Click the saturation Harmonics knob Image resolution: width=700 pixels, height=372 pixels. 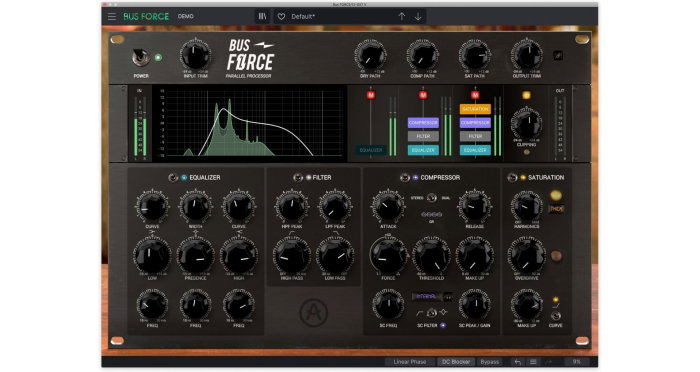(526, 206)
